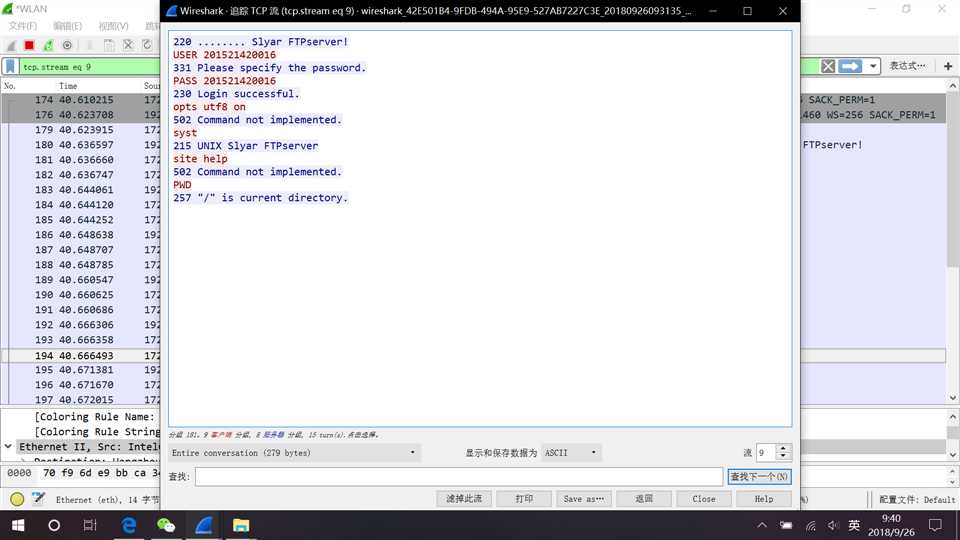Image resolution: width=960 pixels, height=540 pixels.
Task: Click packet list scroll down arrow
Action: pos(953,397)
